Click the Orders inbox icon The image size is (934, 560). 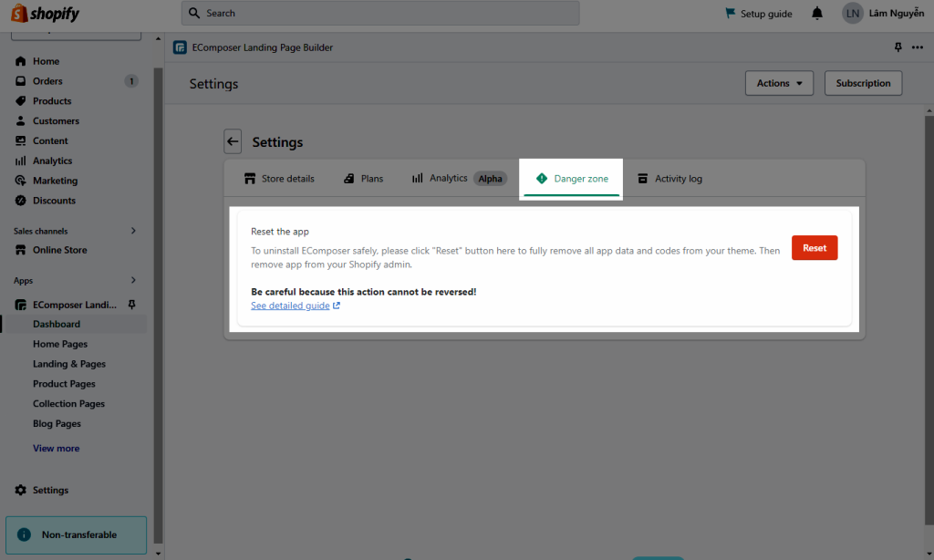click(21, 81)
